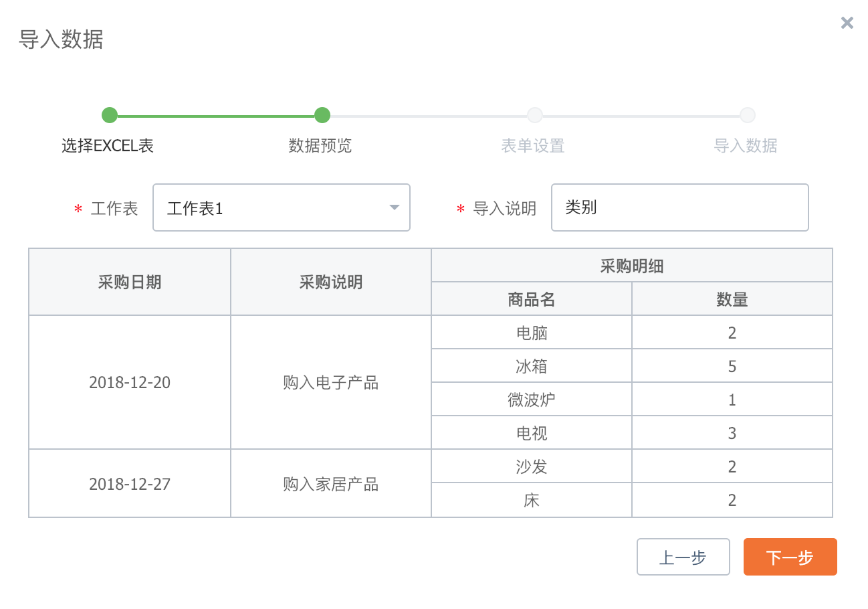Open the 工作表 dropdown arrow

(395, 207)
